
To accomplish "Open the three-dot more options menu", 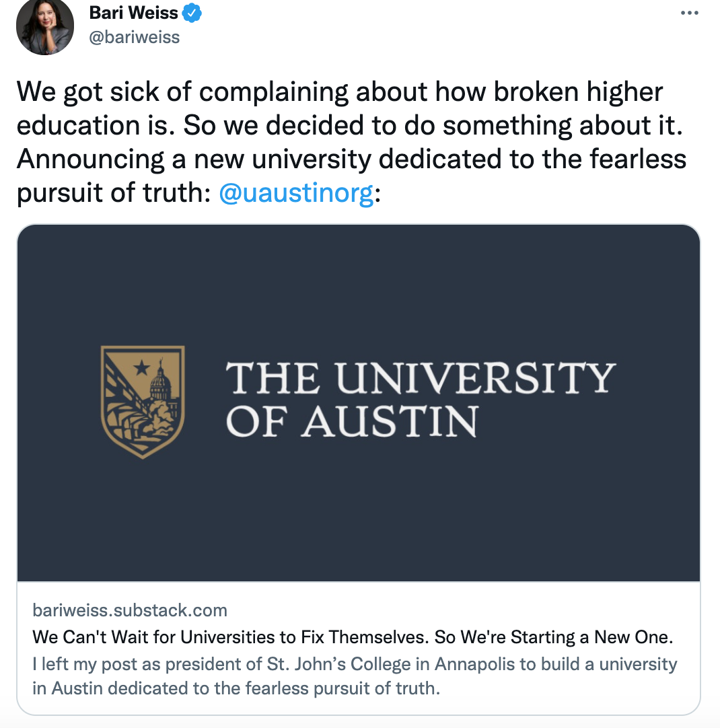I will coord(690,12).
